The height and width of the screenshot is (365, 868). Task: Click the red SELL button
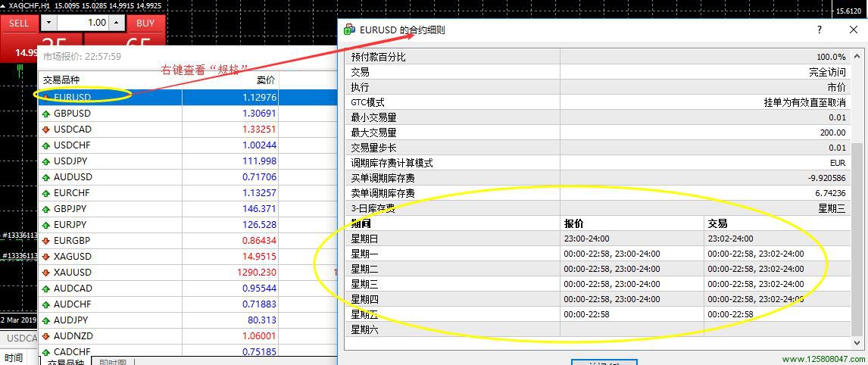(19, 23)
